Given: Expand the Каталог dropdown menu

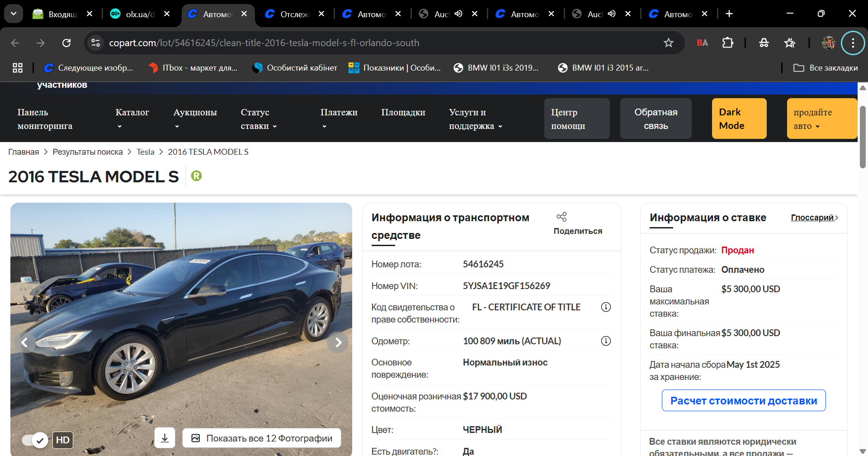Looking at the screenshot, I should click(x=132, y=119).
